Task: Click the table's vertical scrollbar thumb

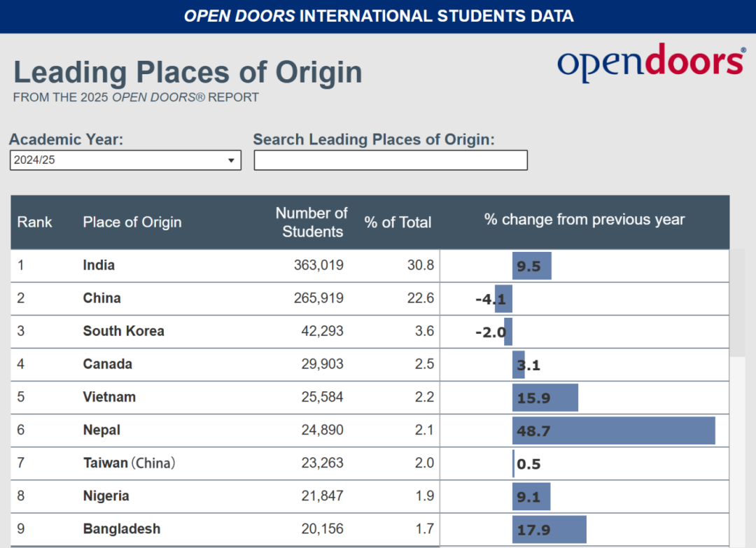Action: (737, 302)
